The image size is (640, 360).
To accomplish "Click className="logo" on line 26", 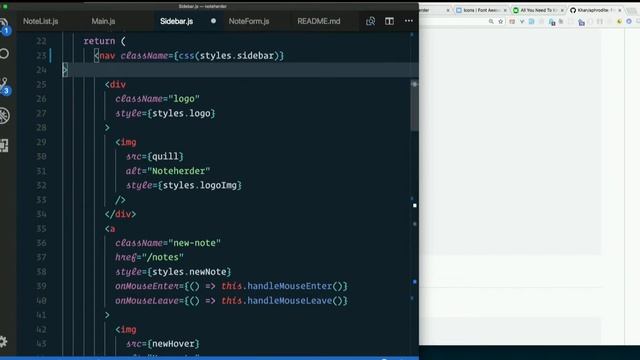I will pyautogui.click(x=157, y=99).
